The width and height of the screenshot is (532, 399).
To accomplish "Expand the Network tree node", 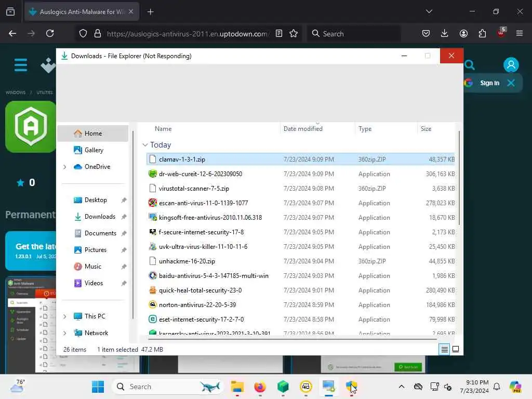I will 65,333.
